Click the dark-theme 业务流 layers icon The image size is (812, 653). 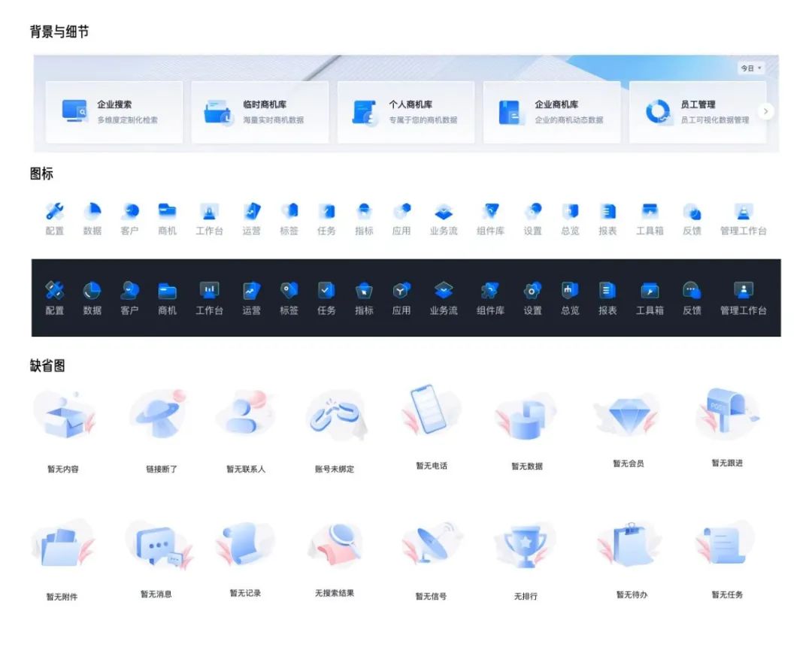pos(444,290)
